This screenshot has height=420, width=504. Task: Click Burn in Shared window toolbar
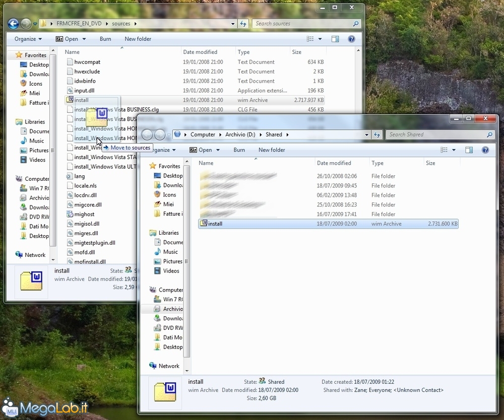239,150
